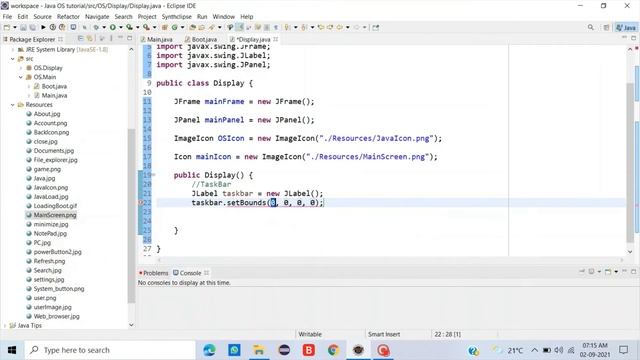Click the toolbar Search magnifier icon
The width and height of the screenshot is (640, 360).
(591, 27)
